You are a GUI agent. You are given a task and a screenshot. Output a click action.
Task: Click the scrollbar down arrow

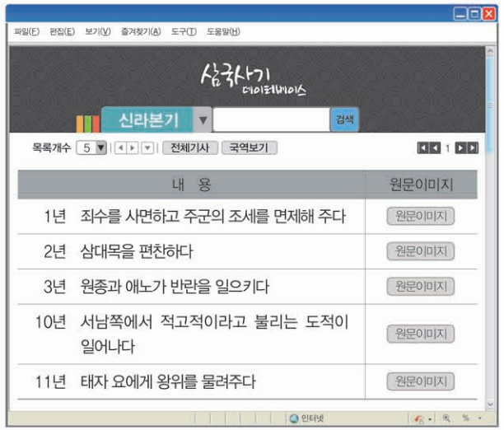tap(490, 404)
